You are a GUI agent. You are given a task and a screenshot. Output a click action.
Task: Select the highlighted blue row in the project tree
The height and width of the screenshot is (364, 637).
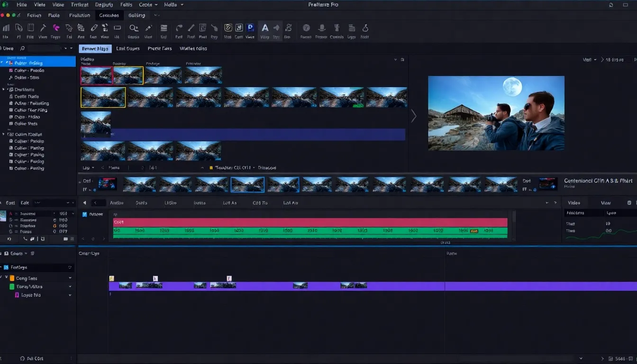tap(38, 62)
